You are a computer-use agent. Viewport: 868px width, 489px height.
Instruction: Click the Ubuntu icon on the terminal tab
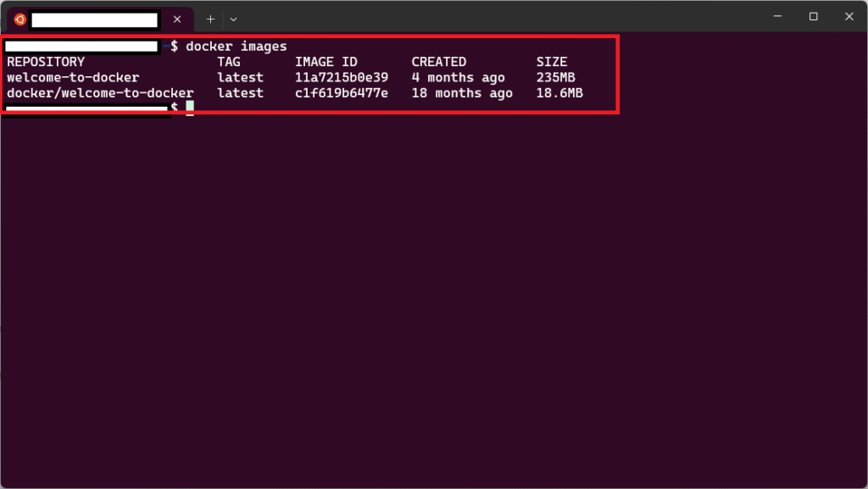click(20, 19)
